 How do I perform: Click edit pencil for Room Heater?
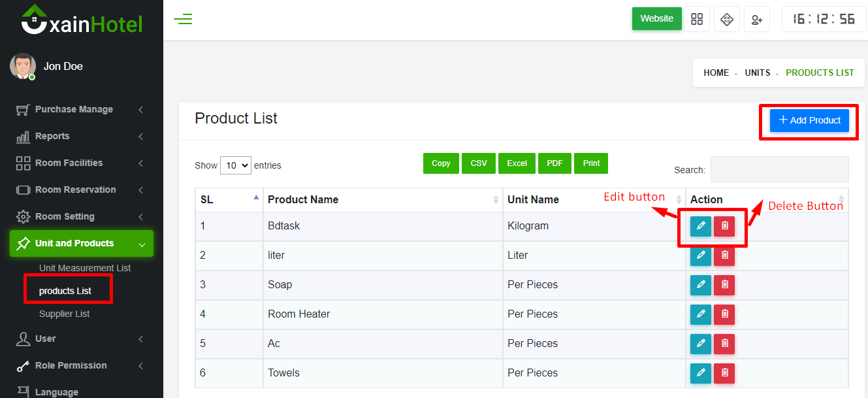coord(701,314)
